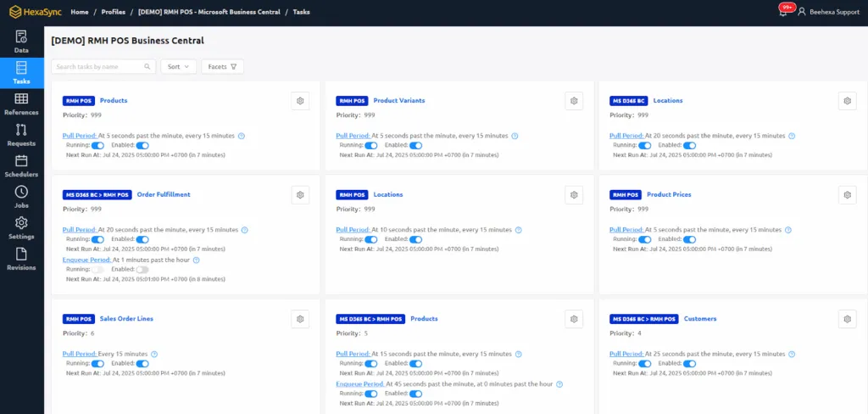Toggle Enabled switch for Order Fulfillment enqueue period

click(x=142, y=270)
